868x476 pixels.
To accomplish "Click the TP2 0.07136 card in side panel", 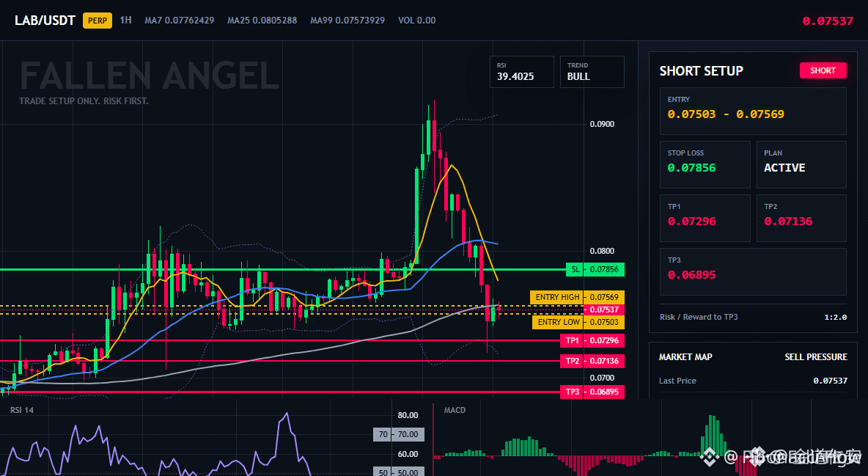I will pos(801,218).
